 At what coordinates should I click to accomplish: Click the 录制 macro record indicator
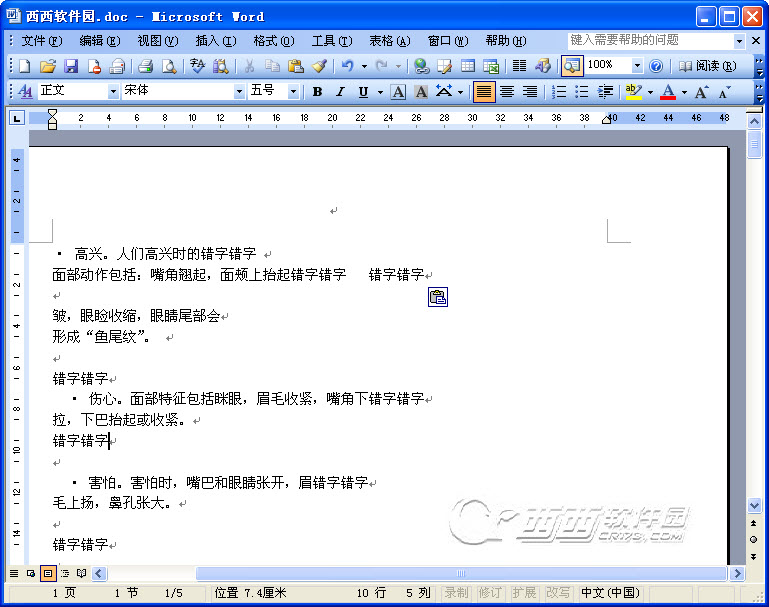[457, 593]
